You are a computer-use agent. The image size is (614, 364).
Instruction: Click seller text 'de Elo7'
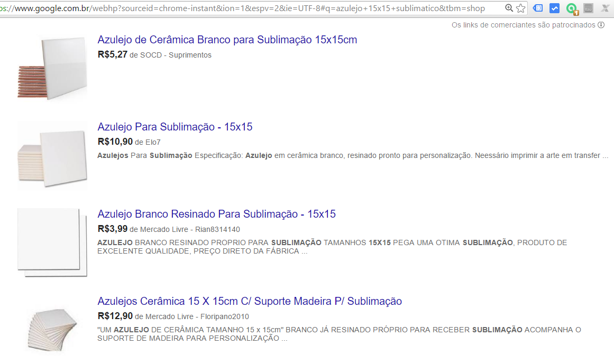pyautogui.click(x=148, y=142)
